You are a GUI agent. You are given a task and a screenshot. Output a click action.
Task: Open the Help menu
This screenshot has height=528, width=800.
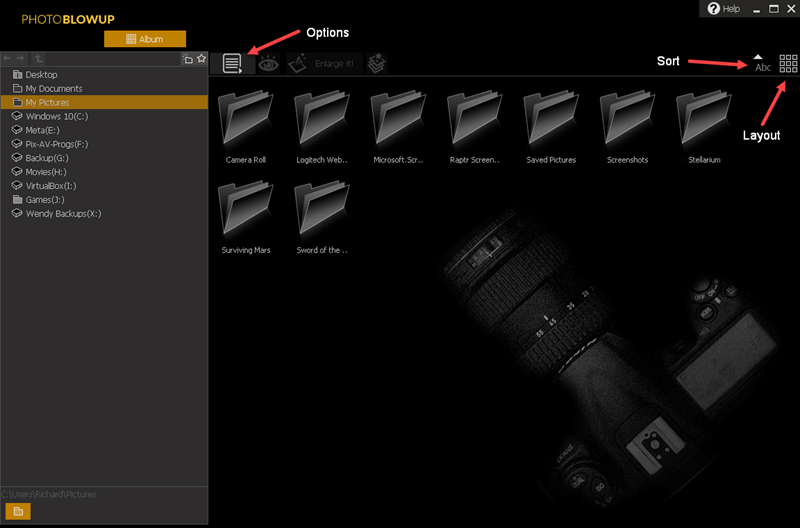[x=723, y=9]
